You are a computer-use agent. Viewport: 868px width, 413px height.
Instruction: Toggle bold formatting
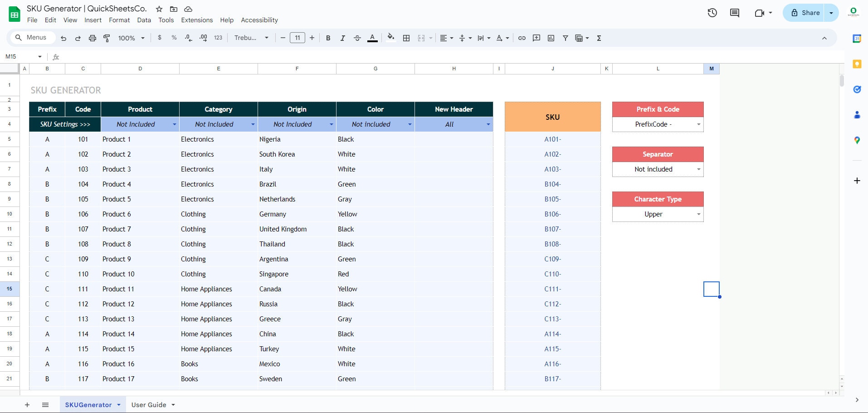(x=328, y=38)
